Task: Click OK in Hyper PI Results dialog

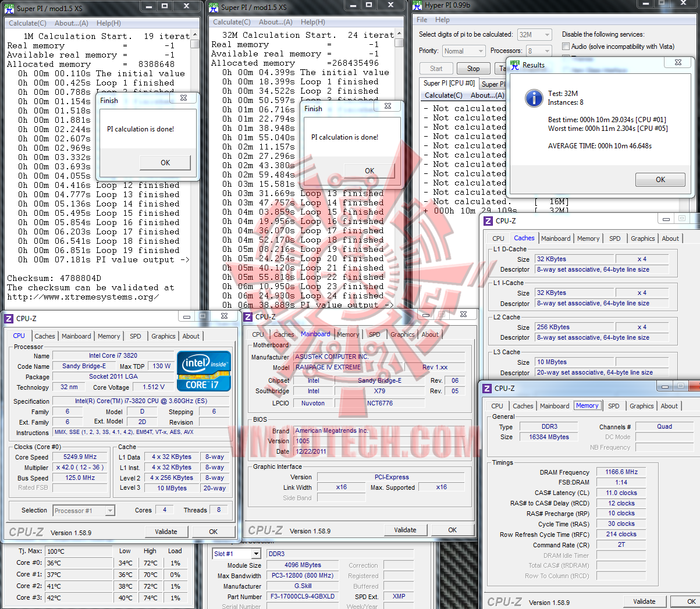Action: coord(660,180)
